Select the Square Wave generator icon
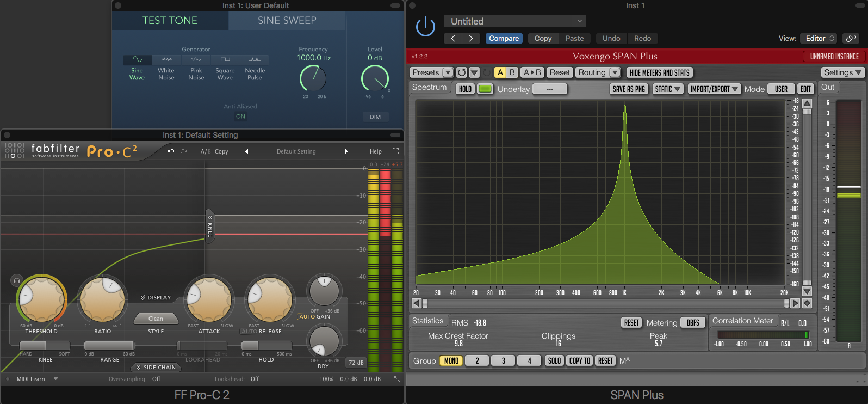The height and width of the screenshot is (404, 868). pyautogui.click(x=225, y=59)
